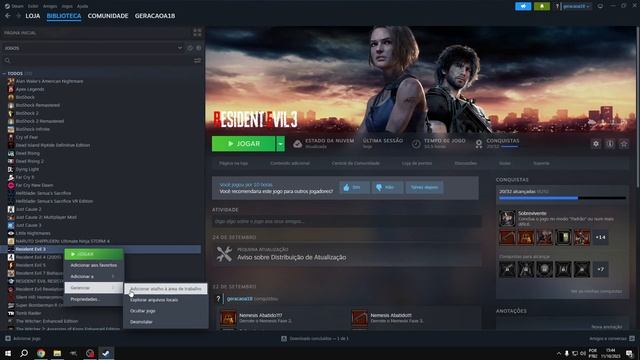Open the COMUNIDADE tab
The height and width of the screenshot is (360, 640).
(108, 16)
